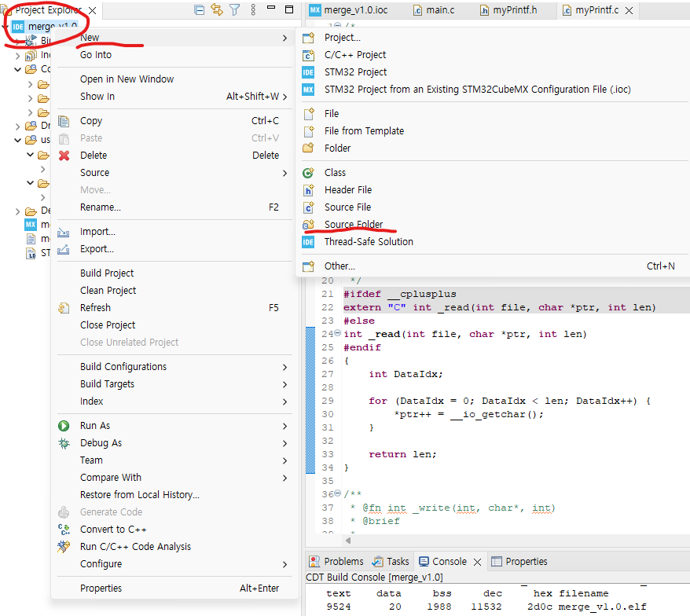Select Go Into in context menu

click(96, 54)
